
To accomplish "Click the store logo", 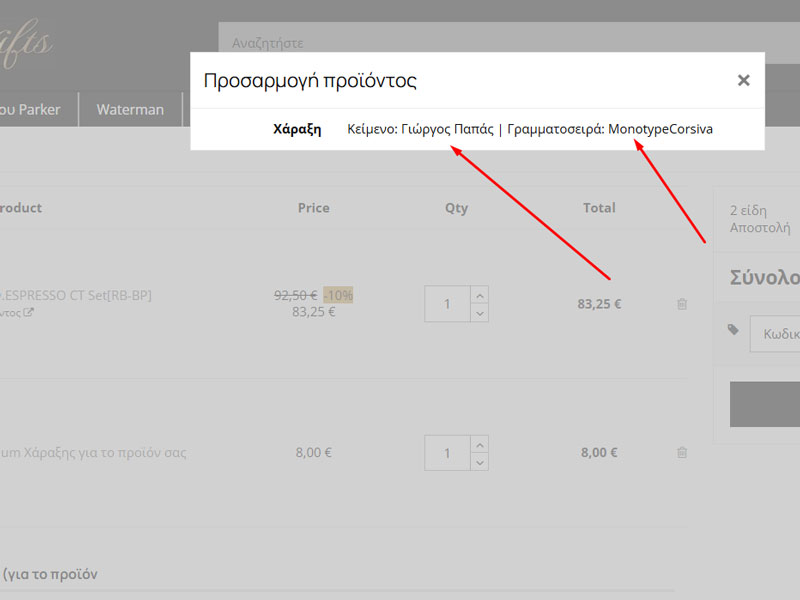I will (x=26, y=43).
